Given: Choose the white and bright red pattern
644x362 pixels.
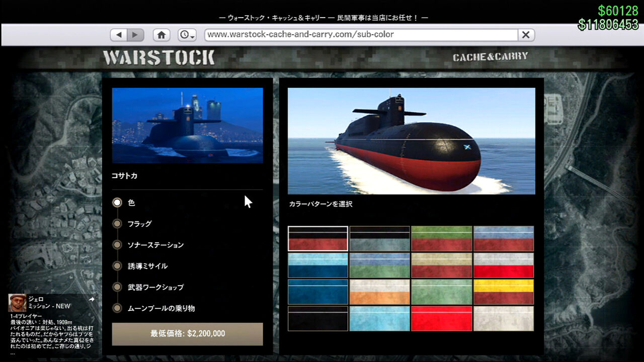Looking at the screenshot, I should click(x=504, y=265).
